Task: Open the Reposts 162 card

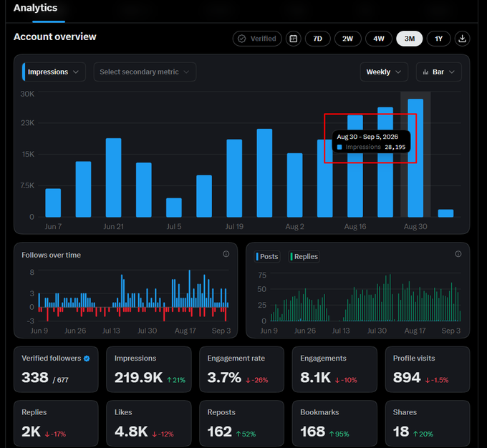Action: [x=241, y=423]
